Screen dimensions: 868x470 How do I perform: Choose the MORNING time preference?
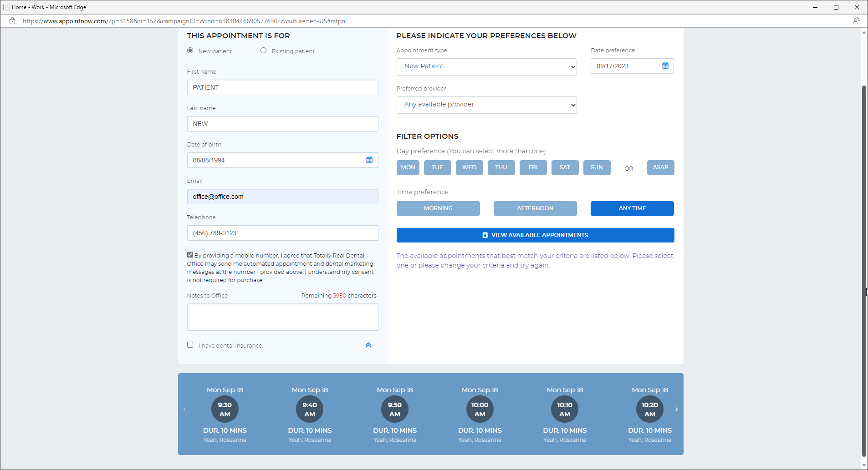(x=438, y=208)
